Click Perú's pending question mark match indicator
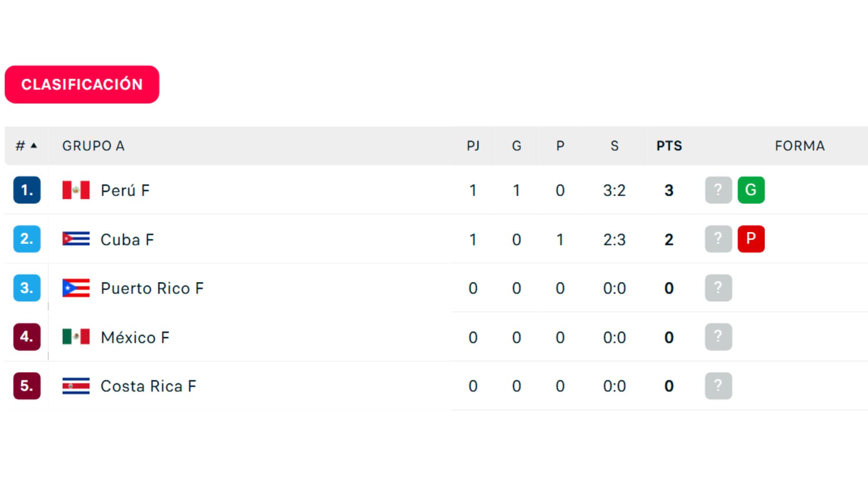Screen dimensions: 868x488 [718, 190]
